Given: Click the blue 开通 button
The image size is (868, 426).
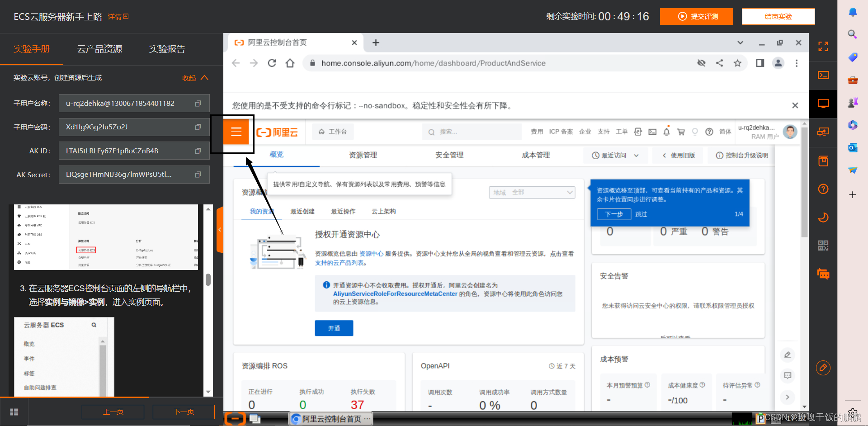Looking at the screenshot, I should click(x=334, y=328).
